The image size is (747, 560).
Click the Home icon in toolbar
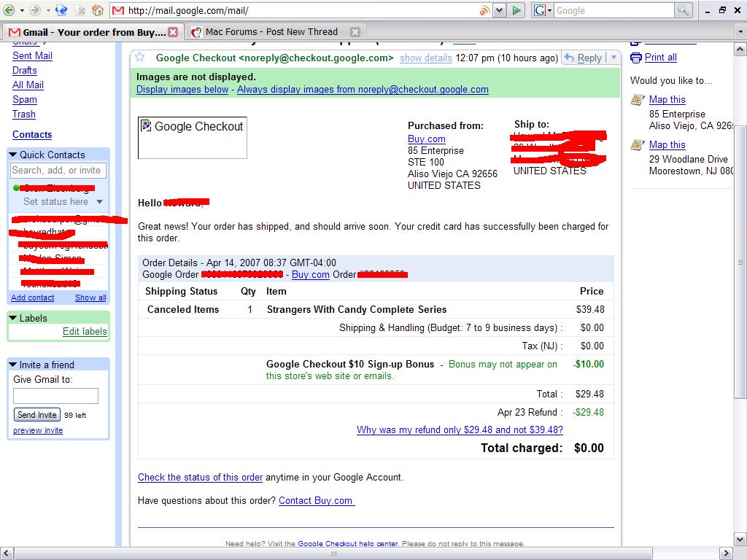[x=98, y=10]
